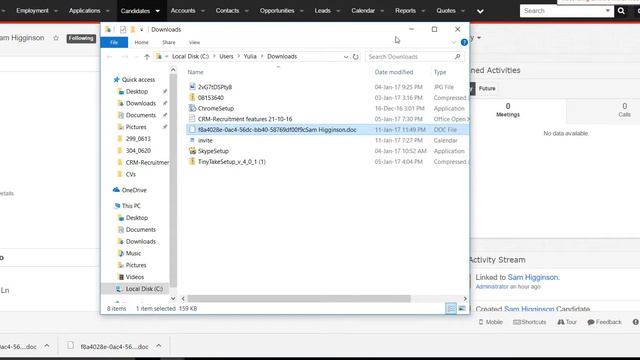Click the search icon in Search Downloads box
Viewport: 640px width, 360px height.
pos(458,57)
